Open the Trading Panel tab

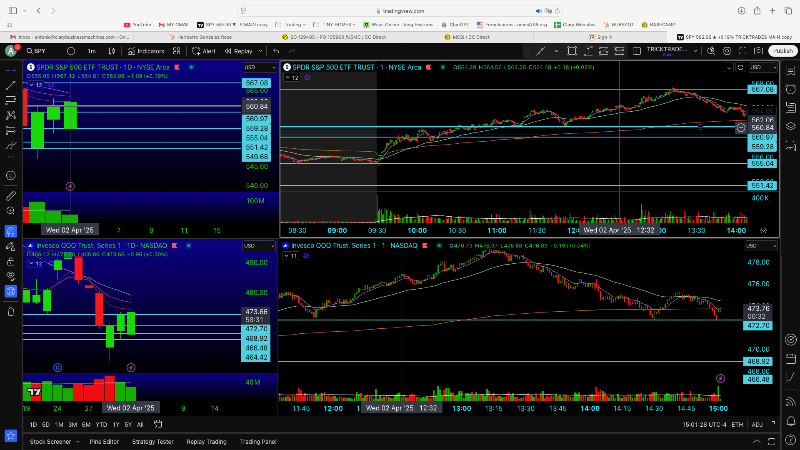pyautogui.click(x=258, y=442)
